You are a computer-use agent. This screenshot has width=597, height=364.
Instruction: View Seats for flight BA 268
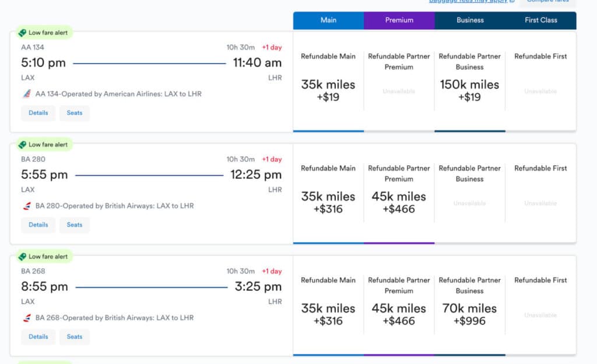[75, 337]
